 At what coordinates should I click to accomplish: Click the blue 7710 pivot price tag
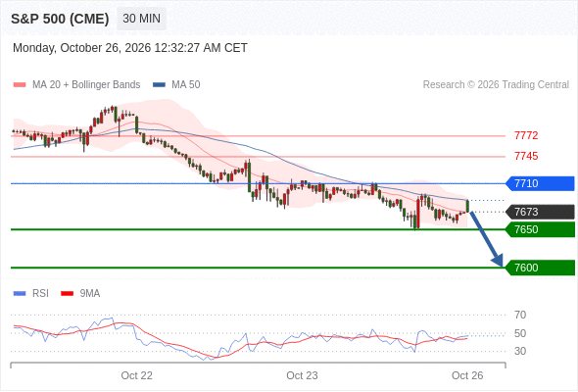point(540,183)
